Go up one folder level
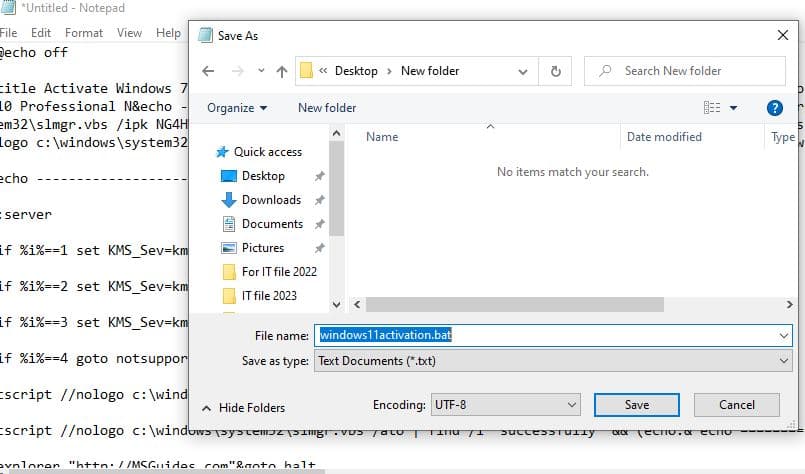This screenshot has height=474, width=805. pyautogui.click(x=282, y=71)
